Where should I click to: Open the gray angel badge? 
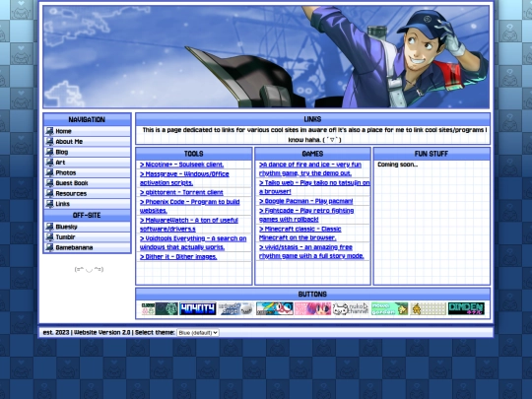(x=236, y=308)
